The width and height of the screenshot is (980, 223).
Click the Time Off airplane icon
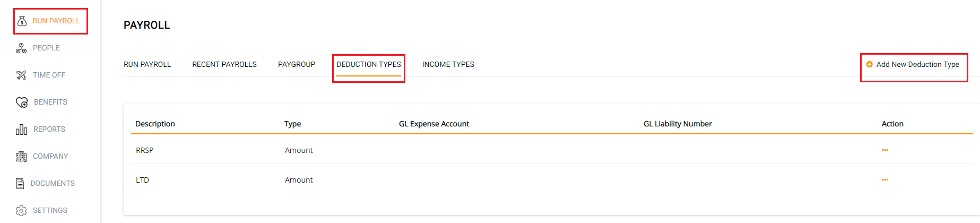click(21, 75)
